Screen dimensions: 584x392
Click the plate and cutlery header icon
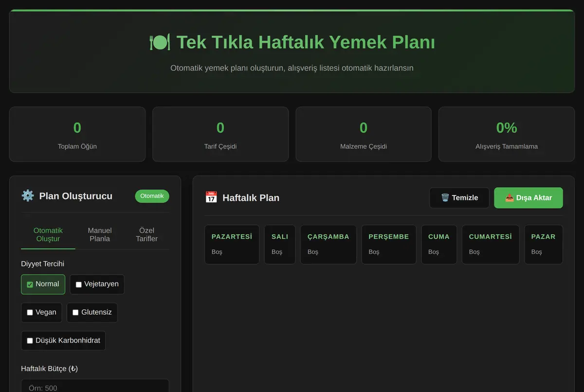[x=160, y=42]
